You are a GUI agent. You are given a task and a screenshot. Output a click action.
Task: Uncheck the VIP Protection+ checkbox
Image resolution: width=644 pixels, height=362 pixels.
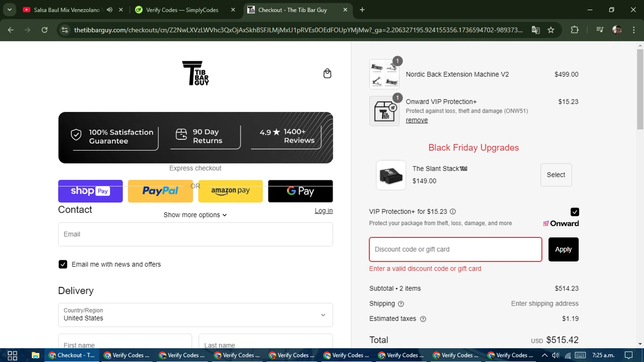pos(574,212)
